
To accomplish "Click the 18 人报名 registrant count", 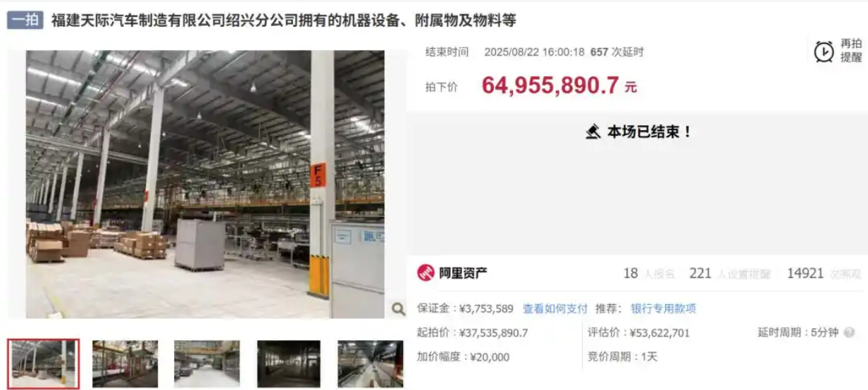I will click(x=649, y=274).
